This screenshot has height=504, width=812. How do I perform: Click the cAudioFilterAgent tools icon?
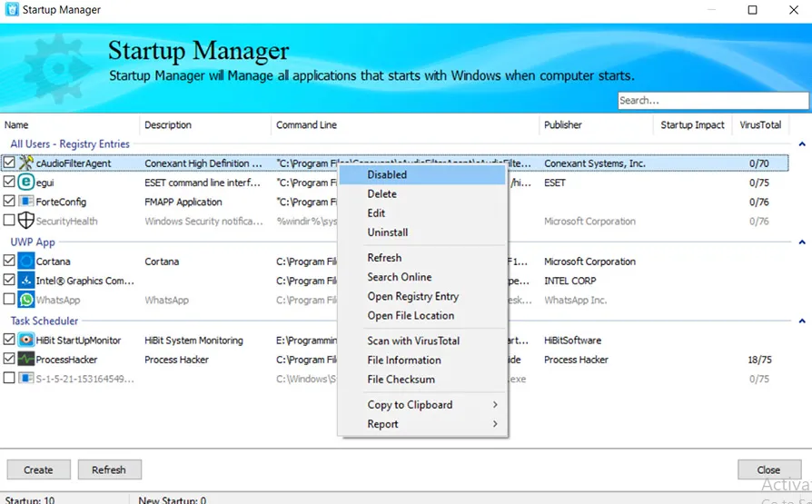tap(26, 163)
